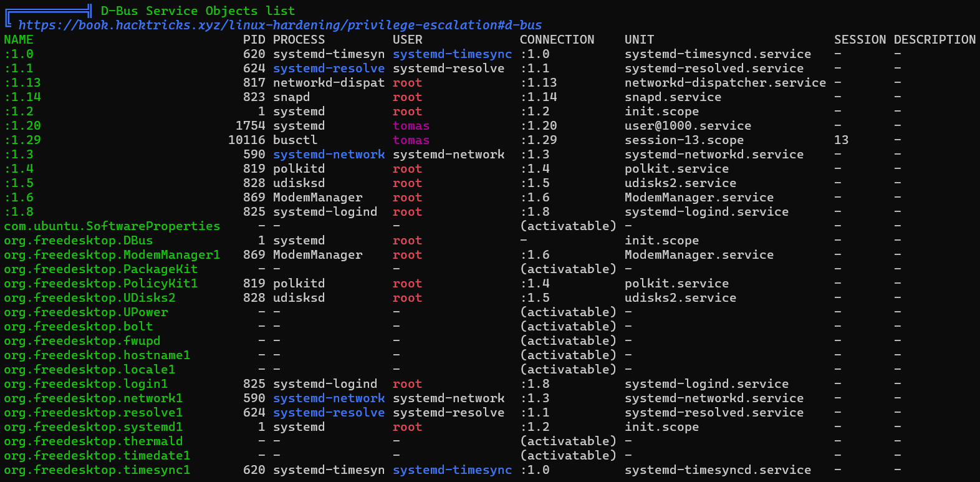Viewport: 980px width, 482px height.
Task: Select snapd.service unit text
Action: (x=673, y=97)
